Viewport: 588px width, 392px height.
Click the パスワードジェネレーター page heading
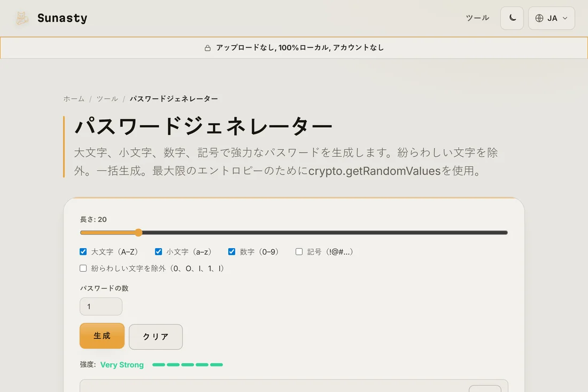point(204,126)
